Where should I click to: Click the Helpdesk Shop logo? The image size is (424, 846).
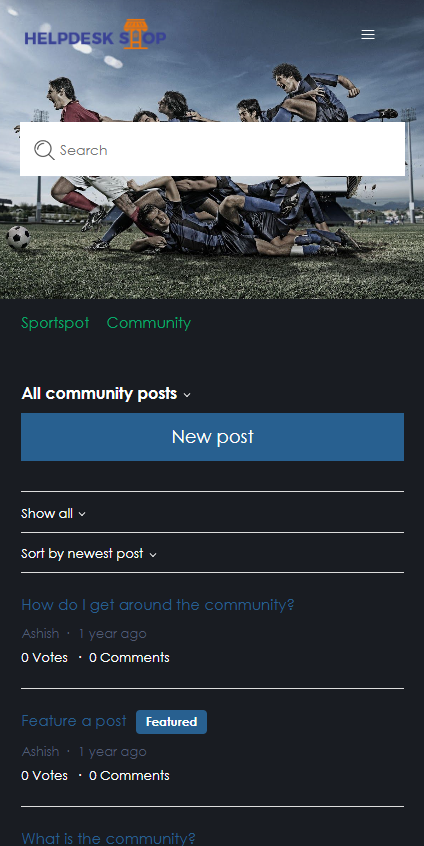click(x=95, y=35)
